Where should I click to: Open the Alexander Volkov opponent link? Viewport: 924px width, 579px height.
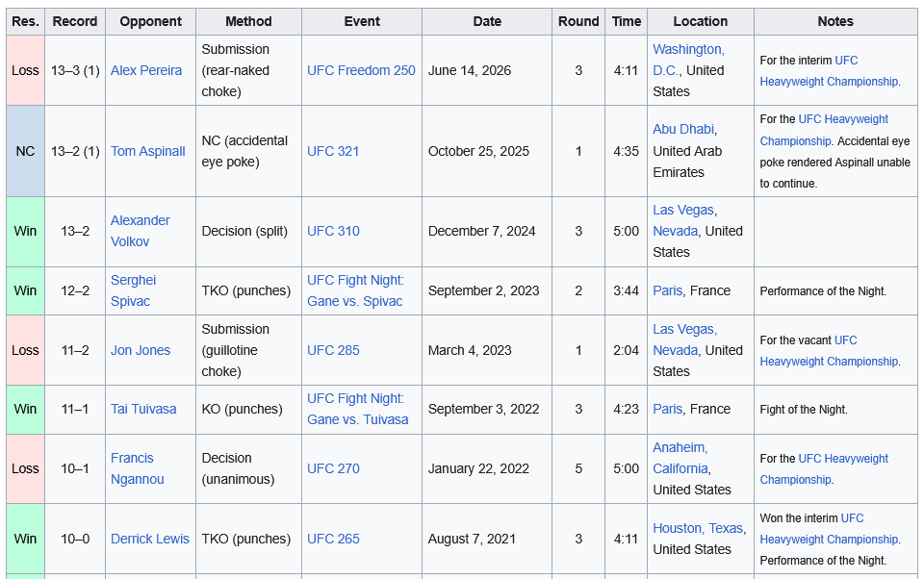pos(141,231)
